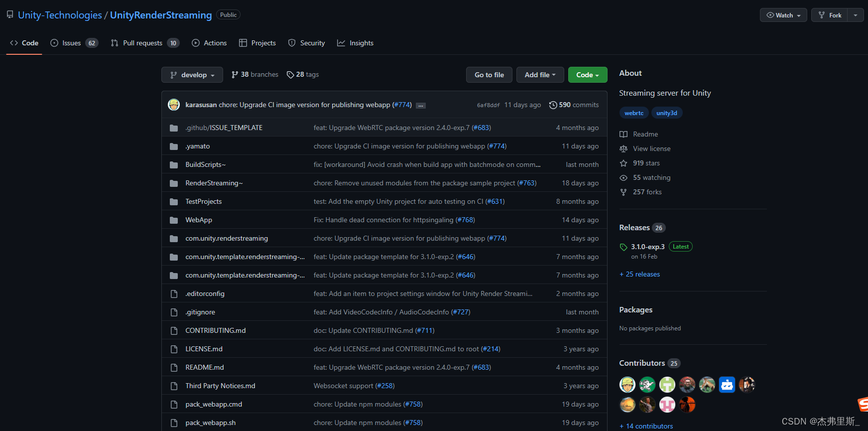The height and width of the screenshot is (431, 868).
Task: Show + 25 releases link
Action: coord(640,274)
